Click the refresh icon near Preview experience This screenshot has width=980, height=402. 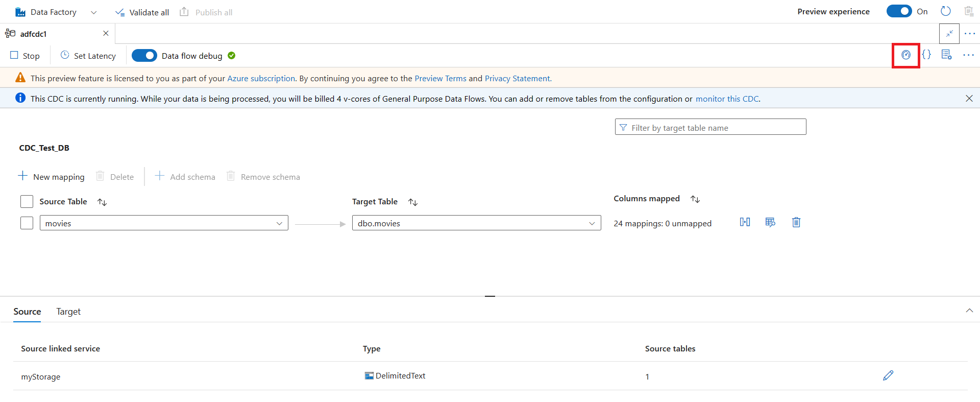tap(945, 12)
